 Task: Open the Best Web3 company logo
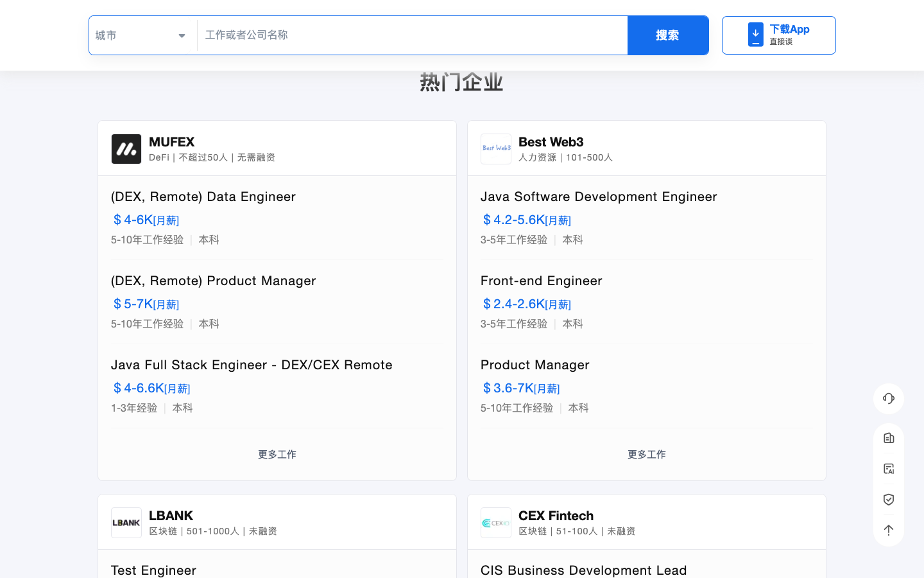496,149
